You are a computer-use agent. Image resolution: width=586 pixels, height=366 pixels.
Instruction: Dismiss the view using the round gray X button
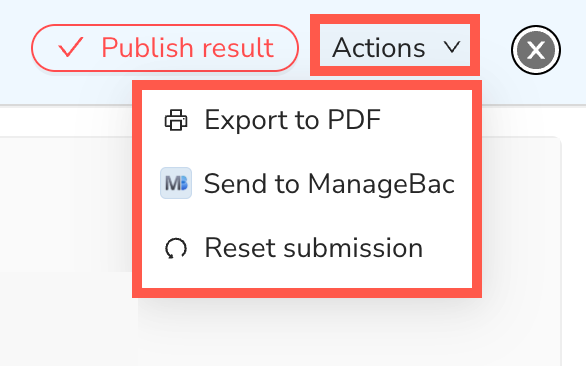536,50
